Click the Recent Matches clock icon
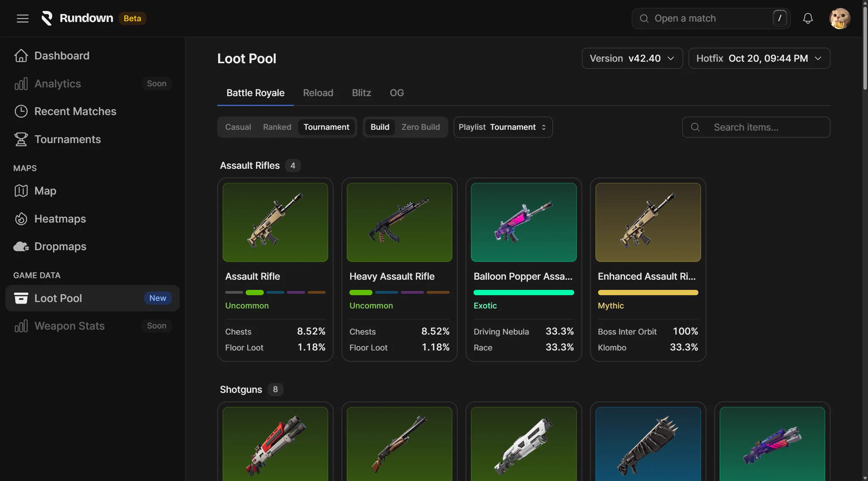 pos(21,111)
